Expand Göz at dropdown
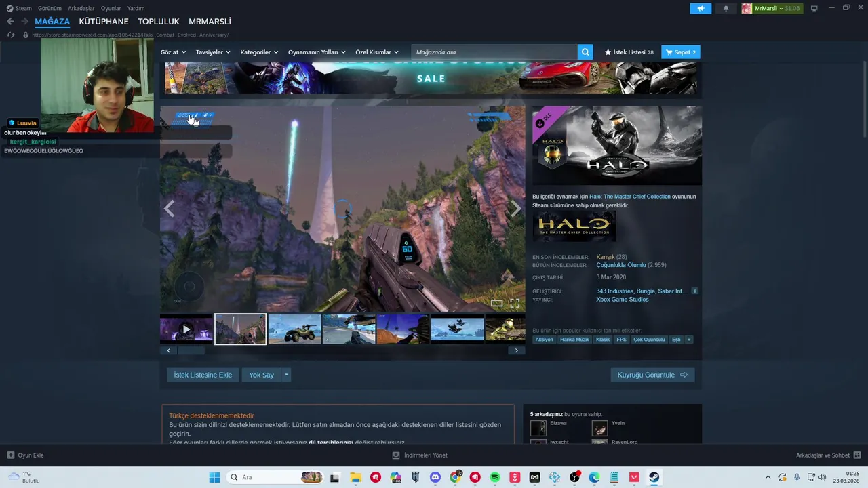This screenshot has width=868, height=488. 172,52
